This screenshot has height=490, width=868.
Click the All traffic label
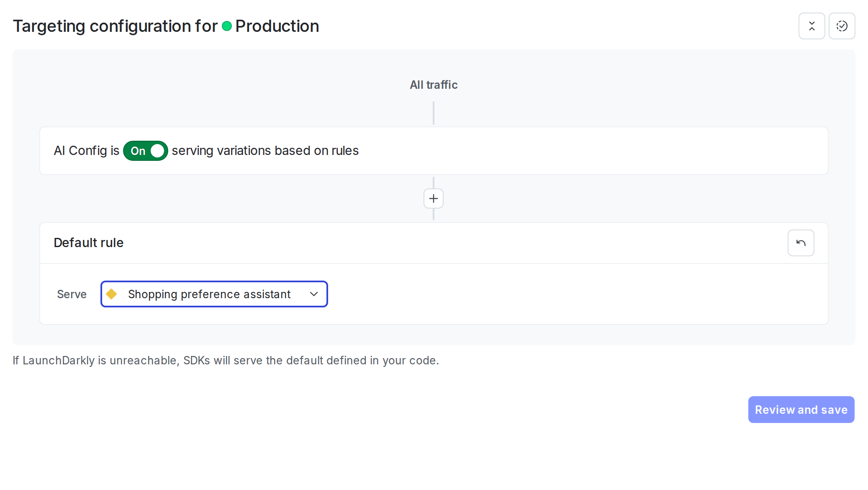(433, 85)
